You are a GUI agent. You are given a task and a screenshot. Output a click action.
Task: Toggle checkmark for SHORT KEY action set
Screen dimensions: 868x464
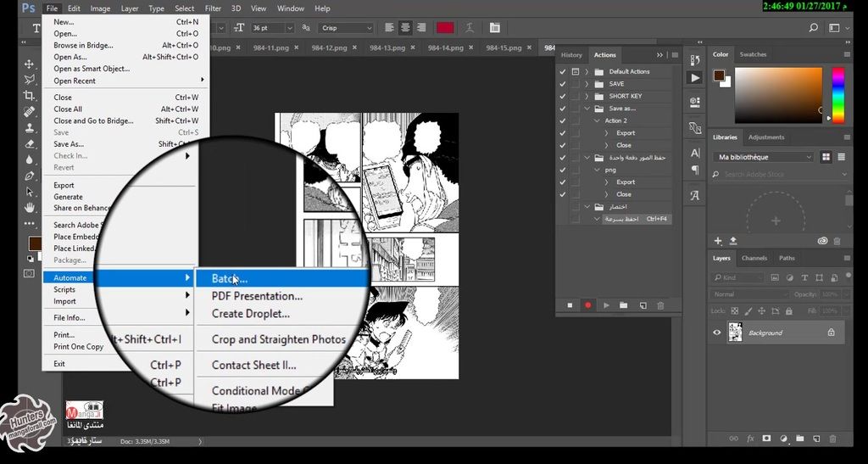coord(563,97)
